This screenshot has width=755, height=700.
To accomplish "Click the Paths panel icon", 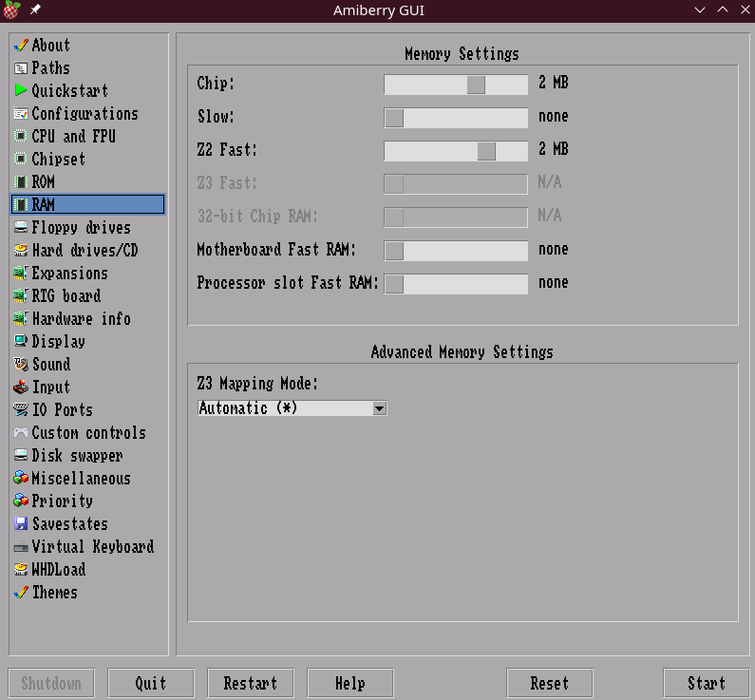I will (x=21, y=68).
